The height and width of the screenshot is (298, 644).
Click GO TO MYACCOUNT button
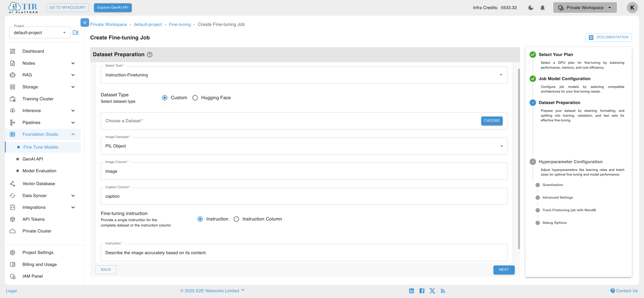67,8
